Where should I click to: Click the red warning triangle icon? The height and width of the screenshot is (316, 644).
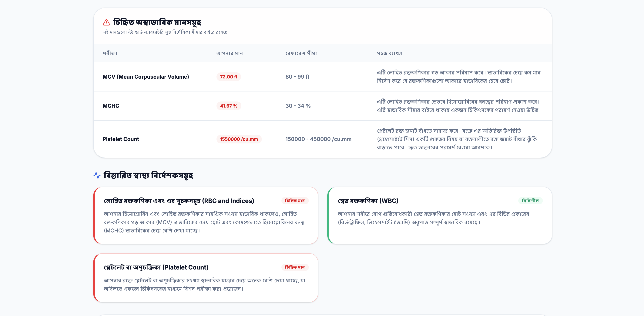point(106,22)
